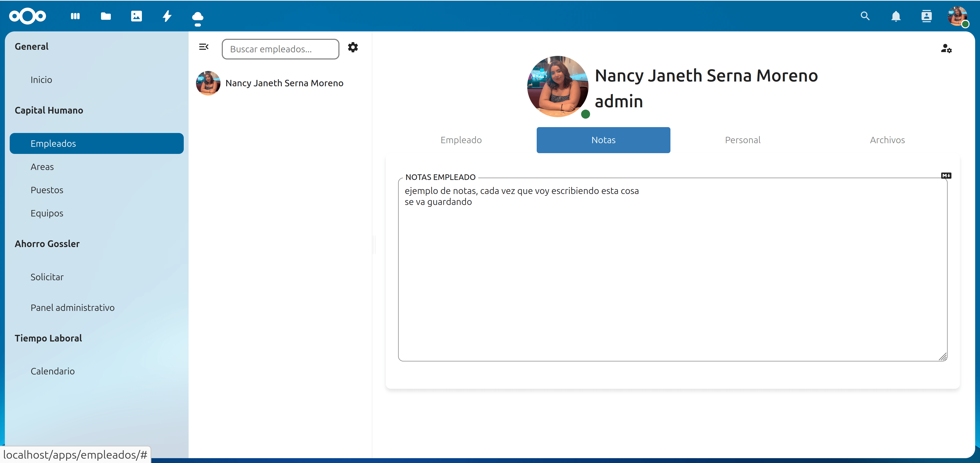Open the Nextcloud logo home
This screenshot has height=463, width=980.
pos(27,16)
